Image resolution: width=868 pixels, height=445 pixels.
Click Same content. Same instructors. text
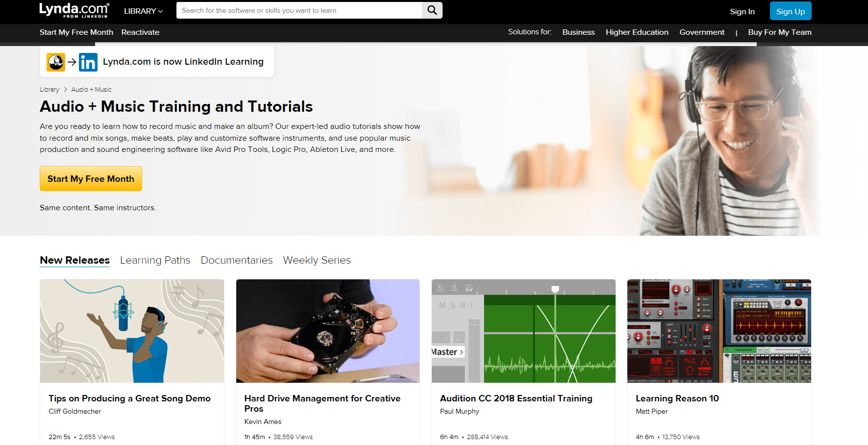click(x=98, y=208)
